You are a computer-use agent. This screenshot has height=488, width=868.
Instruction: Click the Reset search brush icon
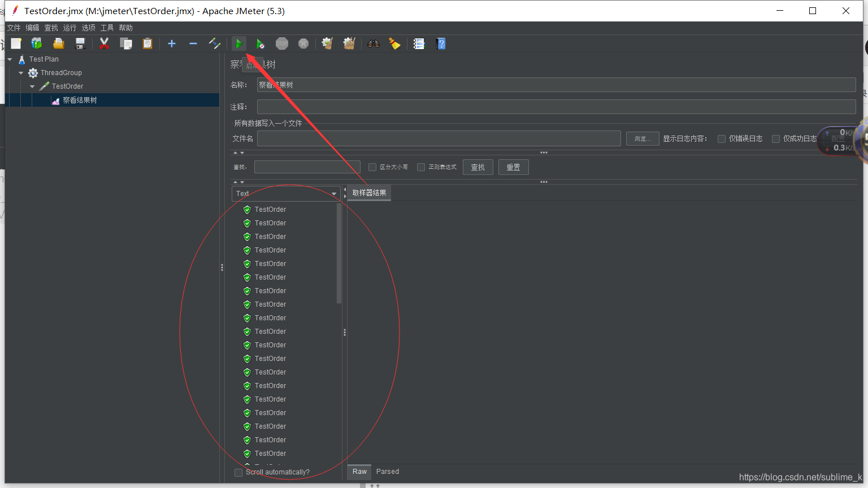tap(394, 43)
